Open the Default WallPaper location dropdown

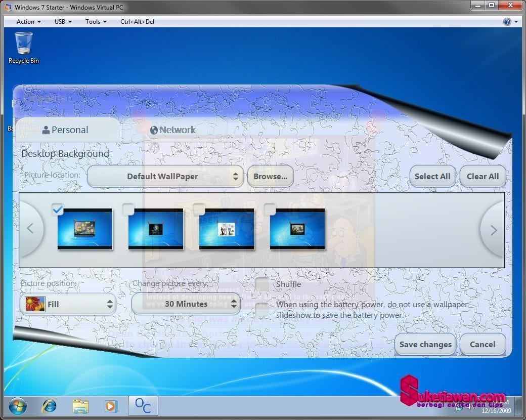165,177
